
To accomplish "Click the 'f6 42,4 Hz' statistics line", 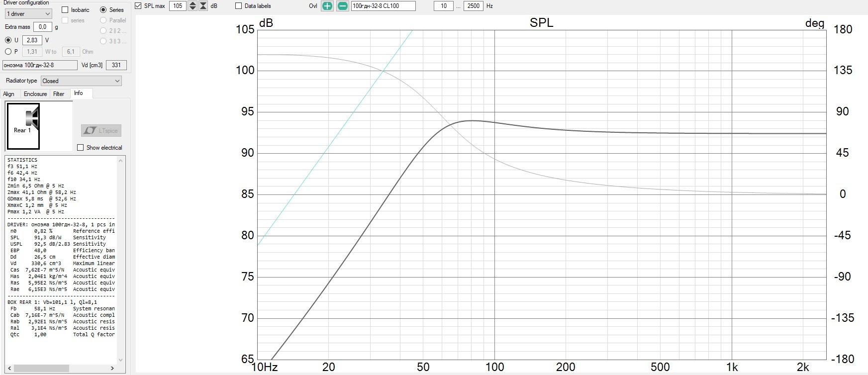I will coord(22,173).
